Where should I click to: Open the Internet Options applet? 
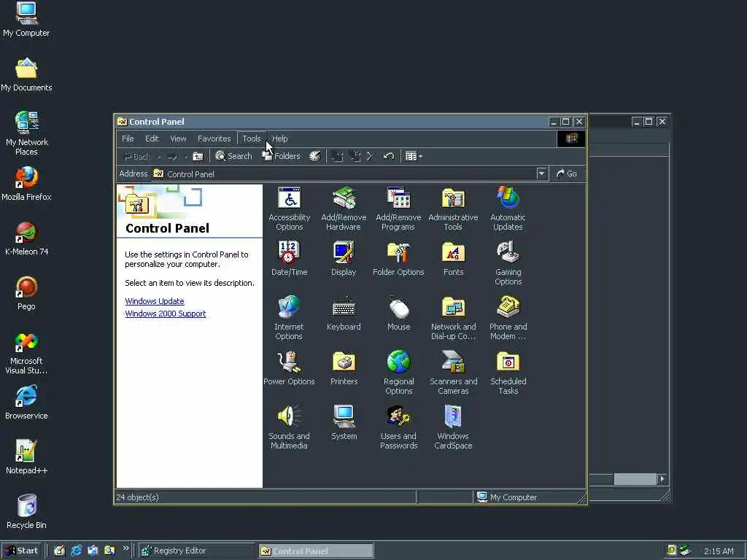point(289,318)
